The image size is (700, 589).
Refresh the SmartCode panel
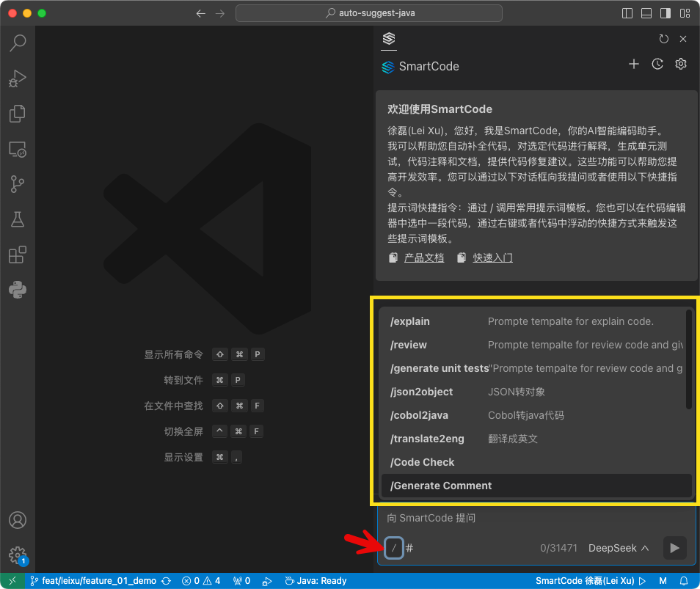point(664,39)
